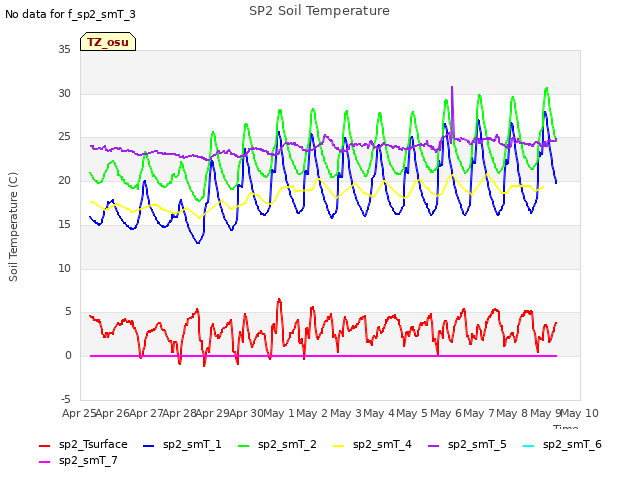Click the magenta sp2_smT_7 legend swatch

(44, 462)
